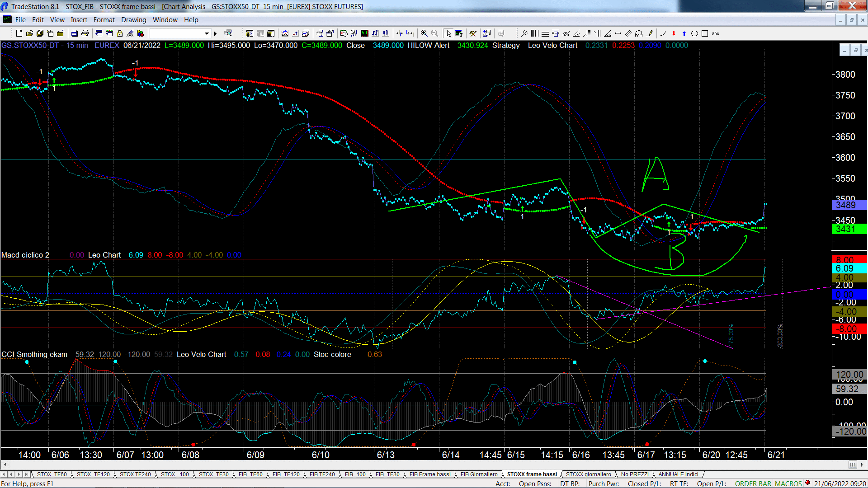
Task: Select the horizontal double-arrow drawing tool
Action: [x=618, y=33]
